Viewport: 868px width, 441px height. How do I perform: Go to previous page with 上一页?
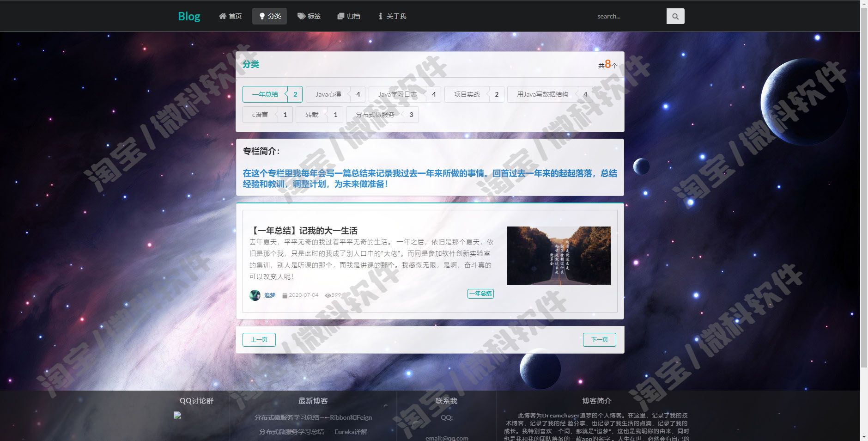259,340
